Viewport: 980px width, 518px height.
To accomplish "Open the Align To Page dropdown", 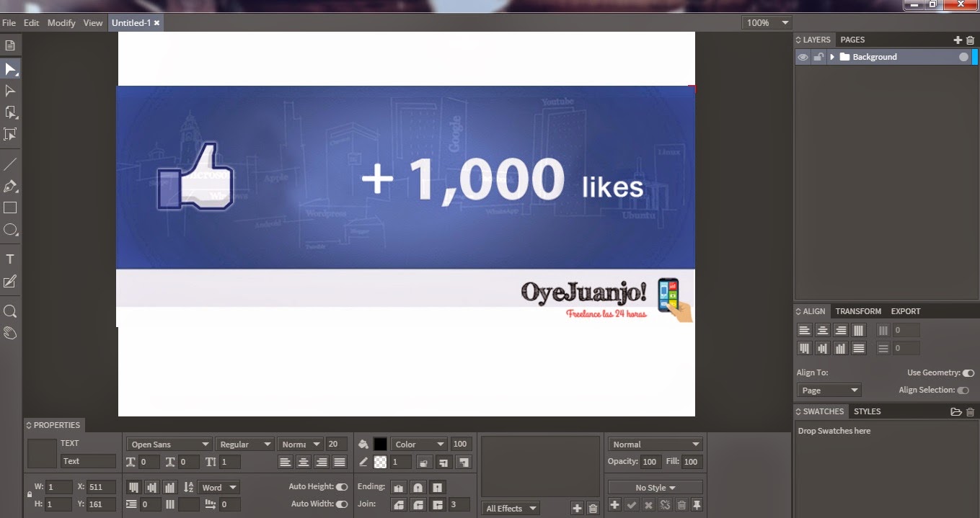I will (829, 390).
